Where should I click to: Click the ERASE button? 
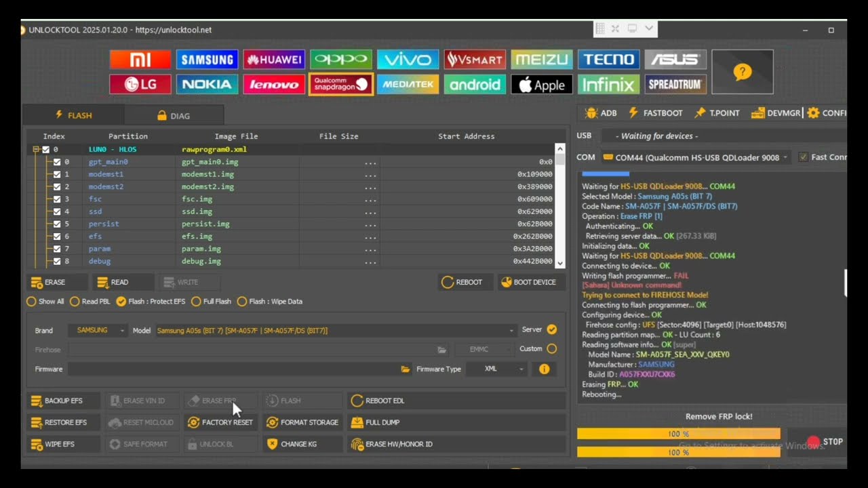click(x=57, y=282)
